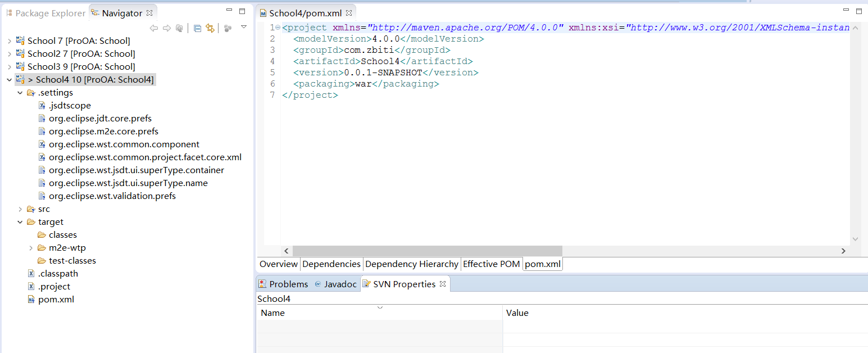Image resolution: width=868 pixels, height=353 pixels.
Task: Close the Navigator view tab
Action: point(149,13)
